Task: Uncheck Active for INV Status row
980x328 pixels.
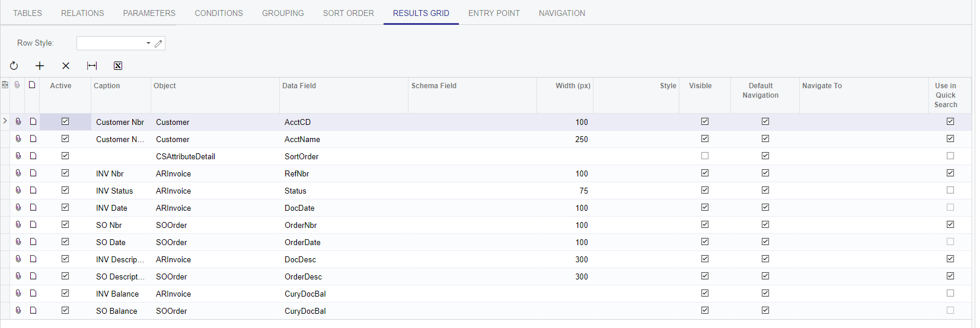Action: [x=65, y=190]
